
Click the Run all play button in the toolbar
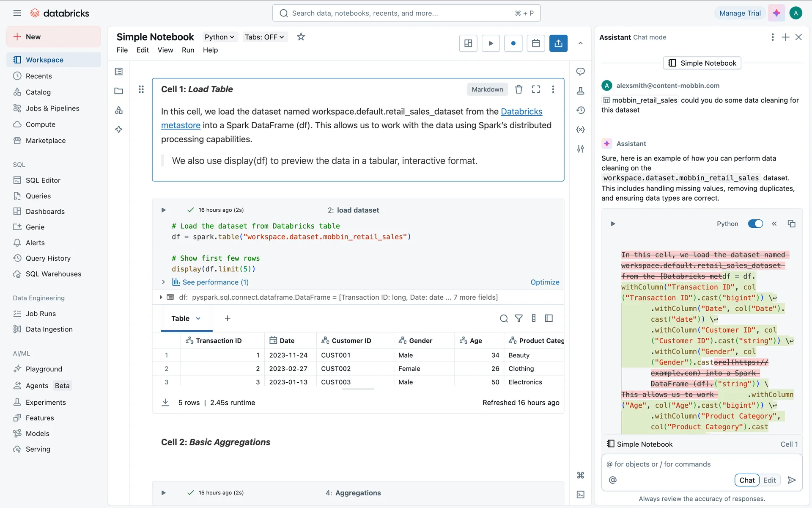click(x=491, y=43)
